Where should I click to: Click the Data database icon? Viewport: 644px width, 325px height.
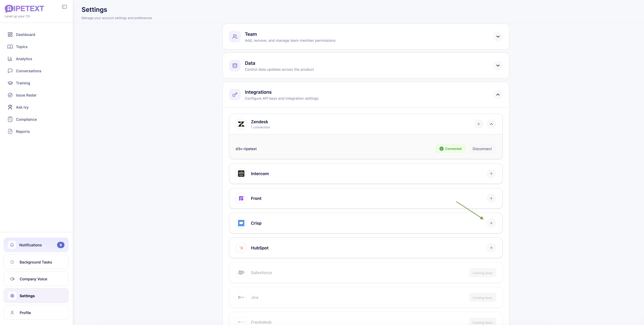[235, 66]
